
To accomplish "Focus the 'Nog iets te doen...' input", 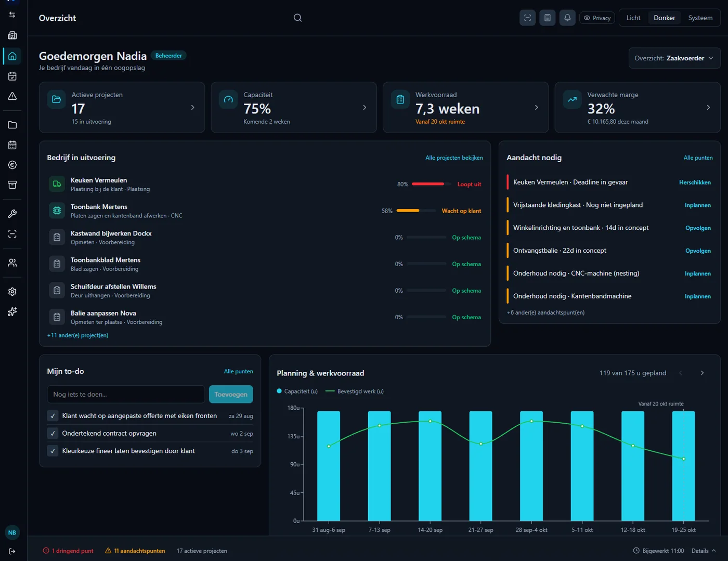I will [126, 394].
